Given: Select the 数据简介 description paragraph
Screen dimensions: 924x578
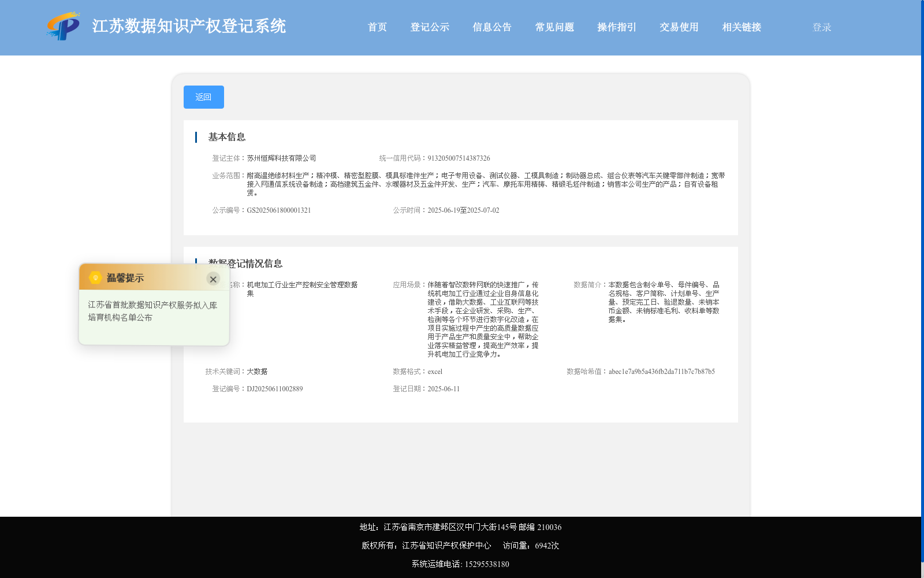Looking at the screenshot, I should point(664,302).
